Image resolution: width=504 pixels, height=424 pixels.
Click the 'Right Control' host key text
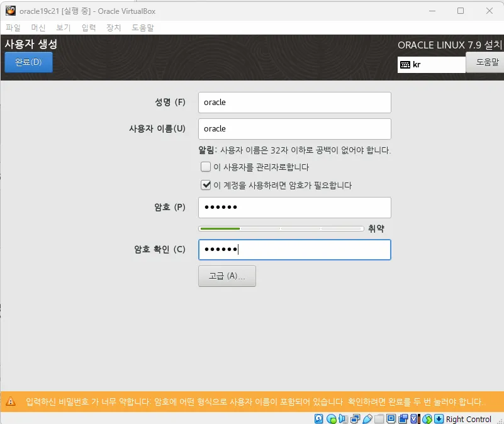click(468, 419)
